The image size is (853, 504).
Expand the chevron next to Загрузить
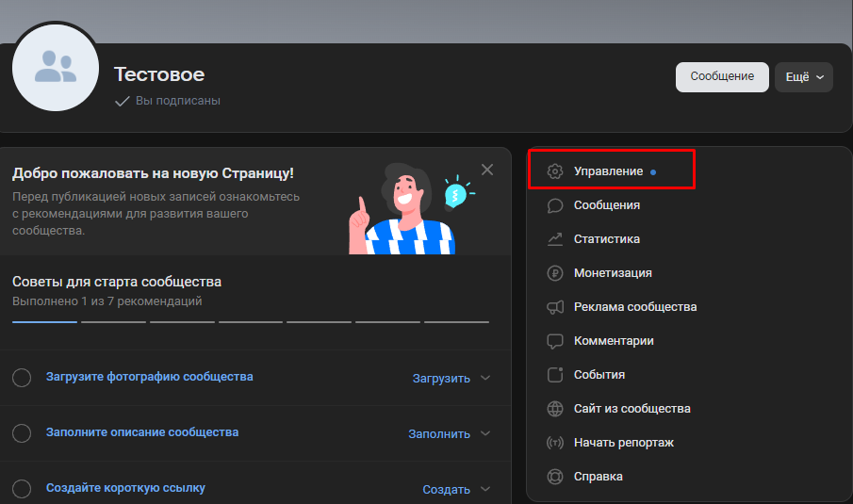485,378
